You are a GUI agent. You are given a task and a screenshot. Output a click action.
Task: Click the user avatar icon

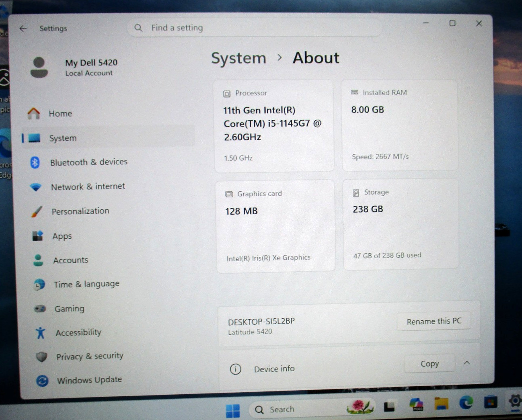(39, 67)
